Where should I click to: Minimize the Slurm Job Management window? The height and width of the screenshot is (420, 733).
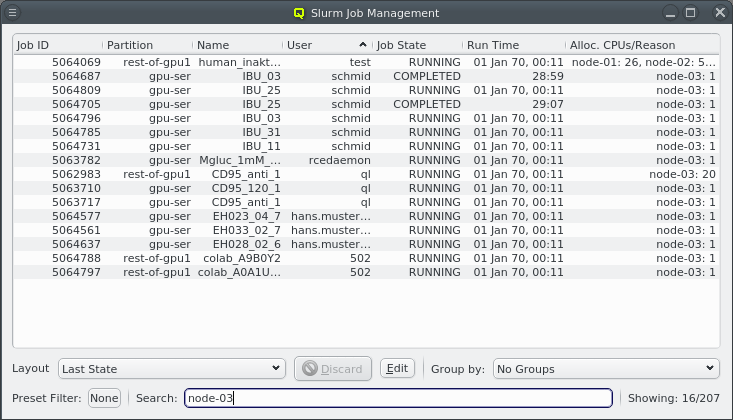click(670, 13)
